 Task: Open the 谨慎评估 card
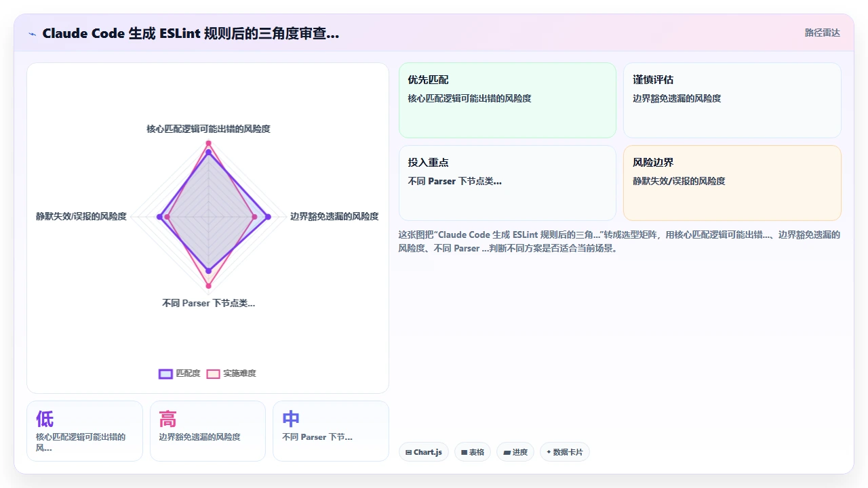(x=732, y=100)
